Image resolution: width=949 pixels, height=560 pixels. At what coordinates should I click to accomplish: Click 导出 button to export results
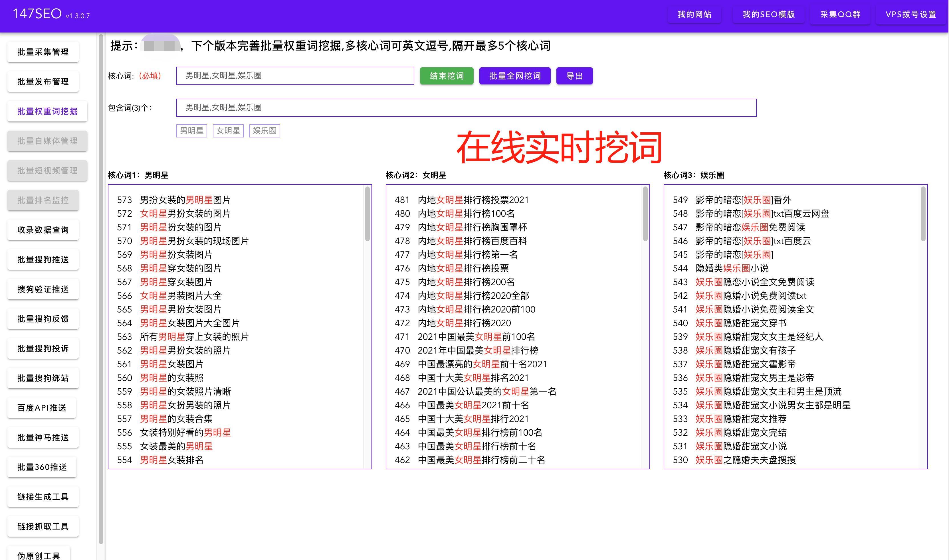[x=575, y=75]
